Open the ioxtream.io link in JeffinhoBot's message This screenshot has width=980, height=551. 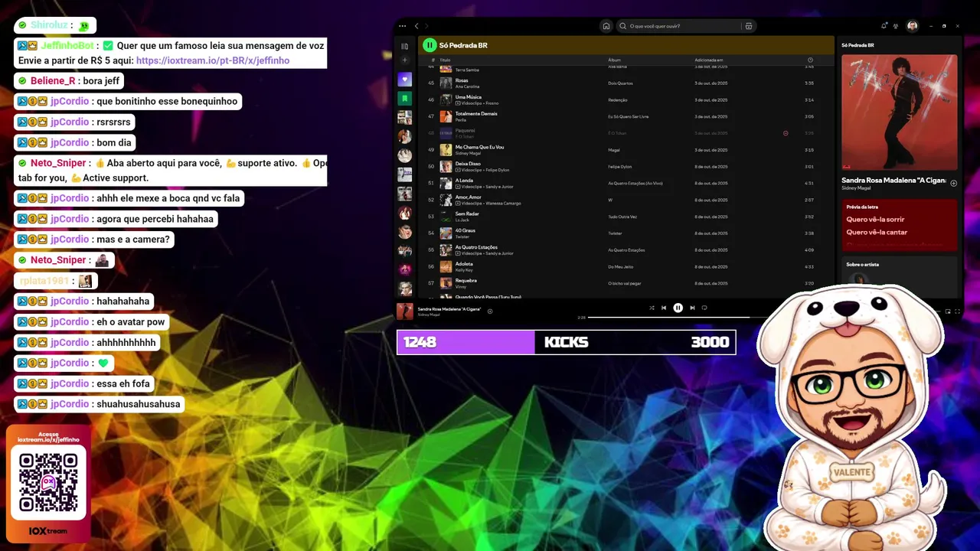click(x=213, y=60)
